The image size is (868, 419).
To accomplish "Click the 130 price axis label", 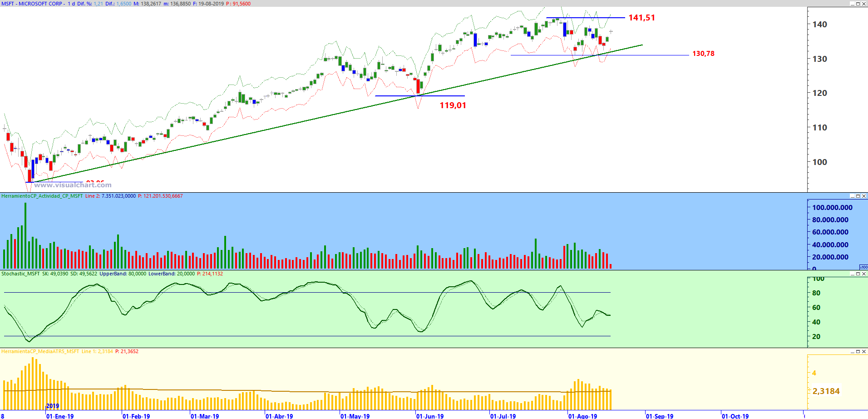I will (820, 59).
